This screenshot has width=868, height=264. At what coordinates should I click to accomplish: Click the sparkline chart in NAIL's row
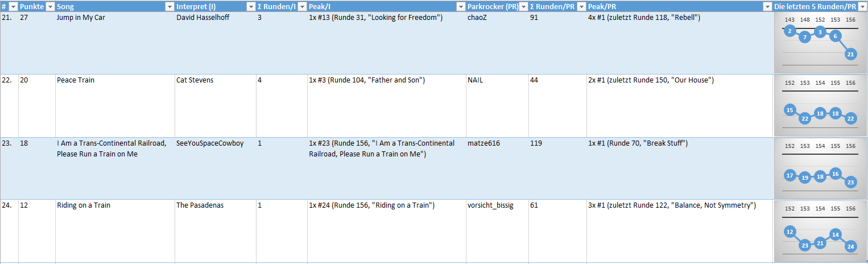pos(820,105)
